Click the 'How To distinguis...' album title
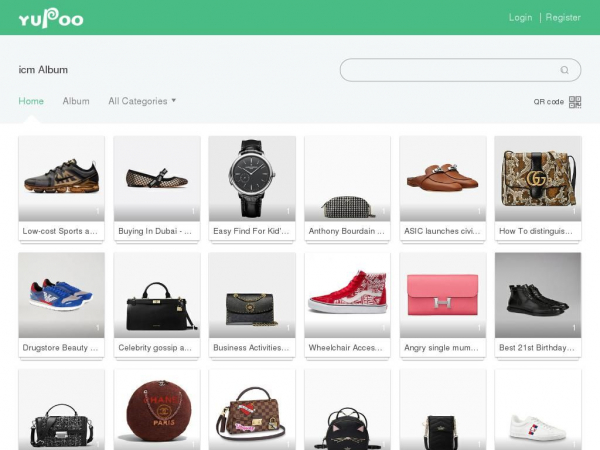The height and width of the screenshot is (450, 600). click(x=536, y=231)
